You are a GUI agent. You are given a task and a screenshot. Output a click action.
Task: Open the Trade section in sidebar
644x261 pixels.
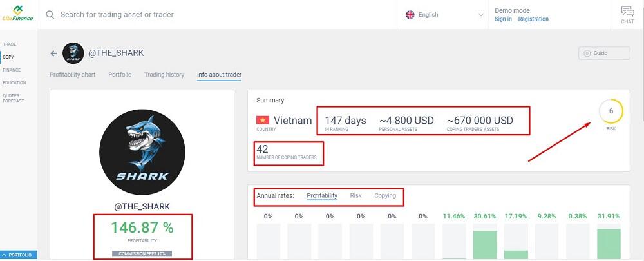(10, 44)
